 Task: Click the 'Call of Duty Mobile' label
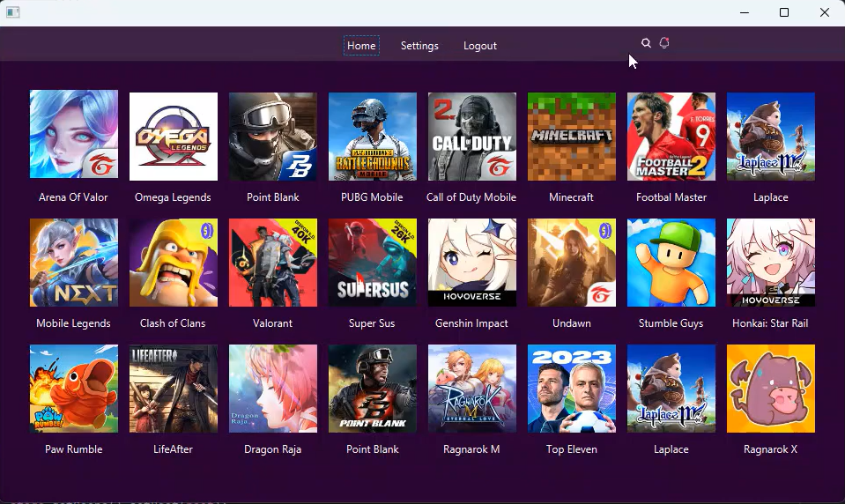click(471, 197)
